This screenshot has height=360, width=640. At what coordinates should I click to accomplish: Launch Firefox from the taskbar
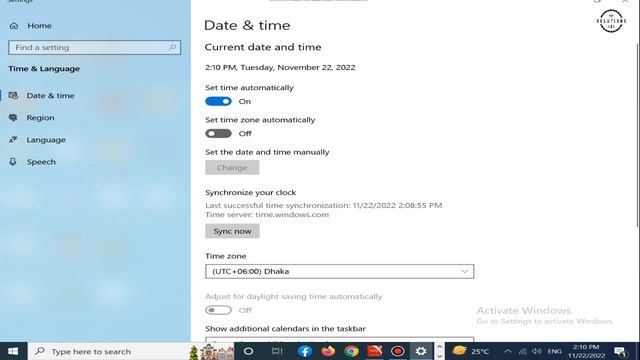(x=328, y=351)
